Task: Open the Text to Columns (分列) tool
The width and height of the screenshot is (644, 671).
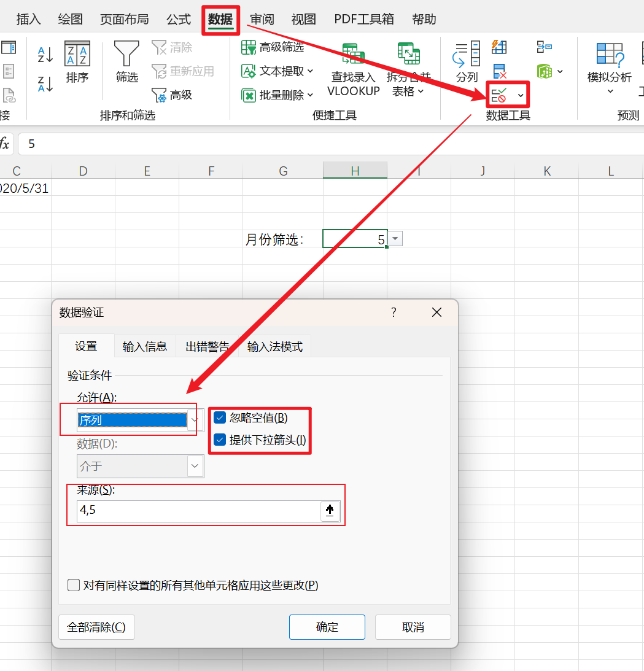Action: pyautogui.click(x=467, y=62)
